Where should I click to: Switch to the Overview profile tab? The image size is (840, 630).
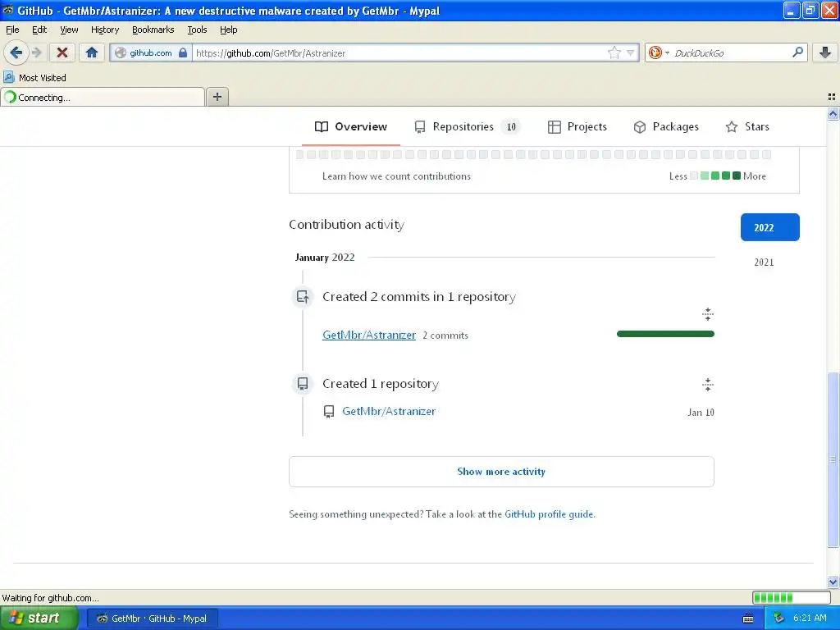[351, 127]
